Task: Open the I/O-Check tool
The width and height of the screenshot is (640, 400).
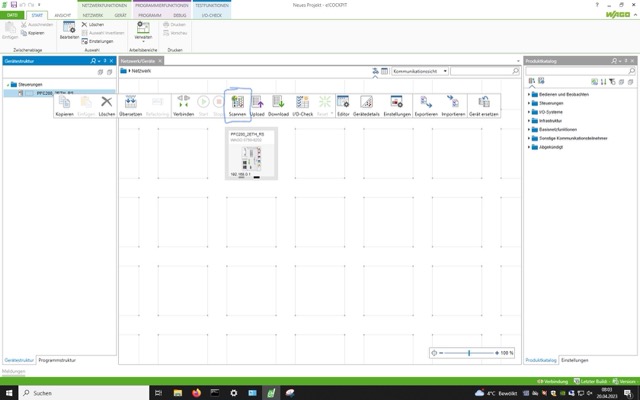Action: click(302, 103)
